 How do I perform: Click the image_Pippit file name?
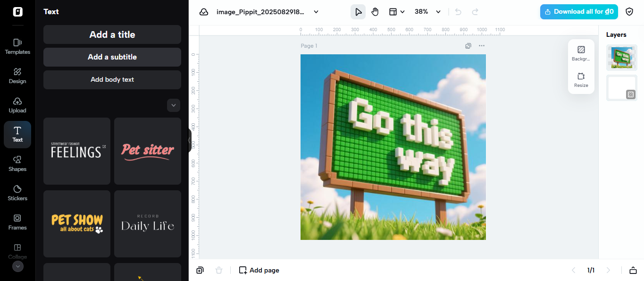[260, 12]
